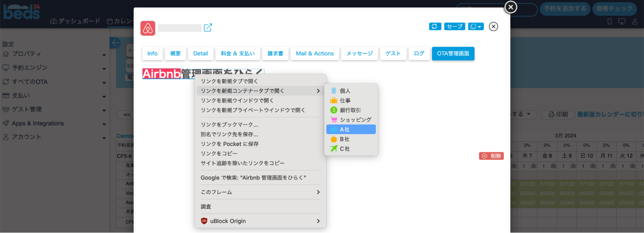Expand the uBlock Origin submenu
644x233 pixels.
click(260, 221)
